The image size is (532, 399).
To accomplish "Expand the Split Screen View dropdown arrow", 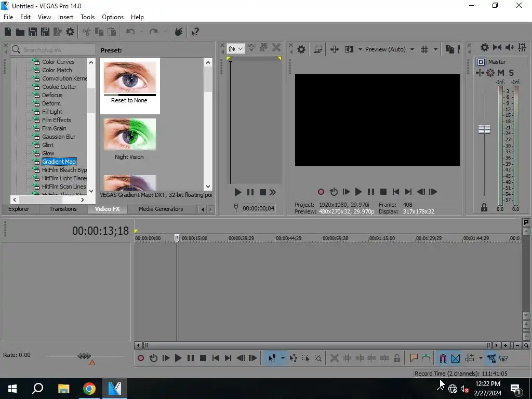I will coord(360,49).
